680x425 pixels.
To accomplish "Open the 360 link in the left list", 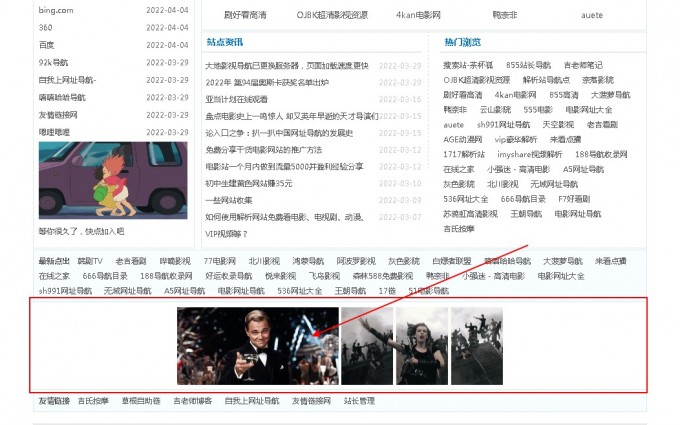I will [46, 27].
